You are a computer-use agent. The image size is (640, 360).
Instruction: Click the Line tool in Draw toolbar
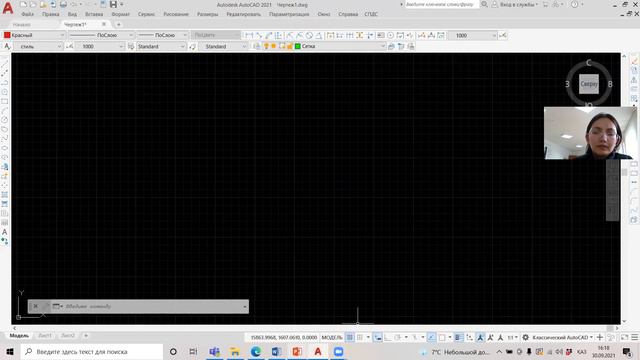click(x=4, y=64)
